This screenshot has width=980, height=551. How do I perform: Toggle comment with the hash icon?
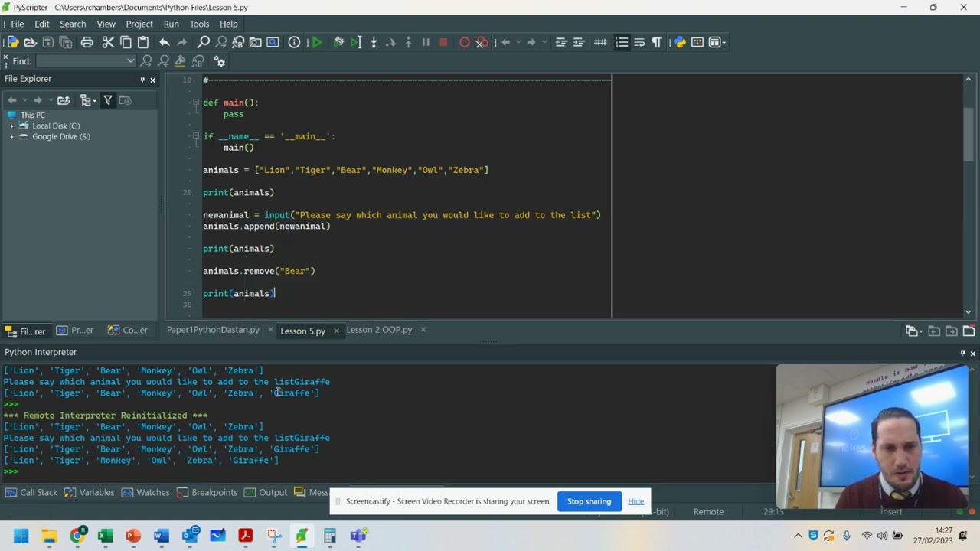pos(600,42)
